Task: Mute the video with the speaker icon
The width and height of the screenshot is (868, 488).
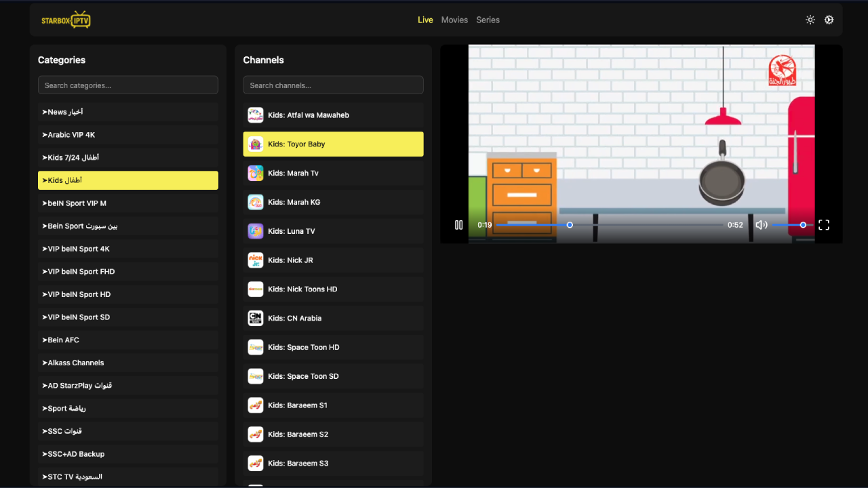Action: (762, 225)
